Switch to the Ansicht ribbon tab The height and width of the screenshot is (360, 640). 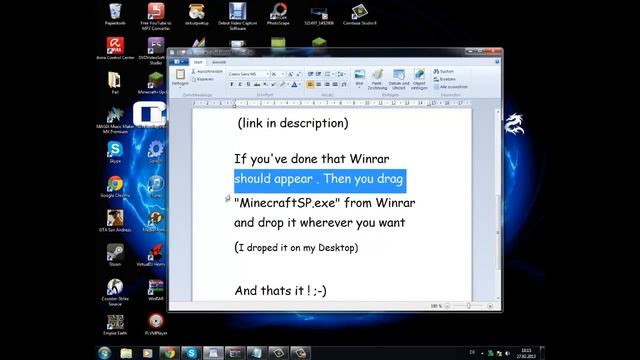[x=219, y=62]
